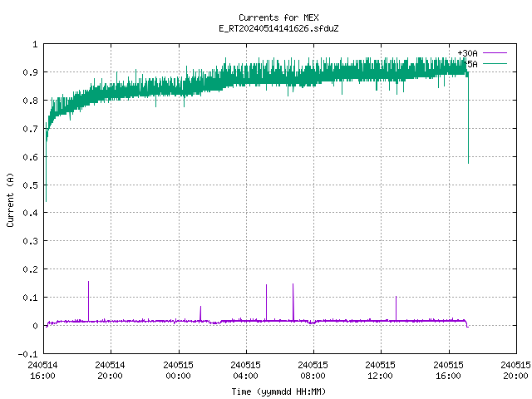Click the green trace's final drop to 0.57

(468, 119)
